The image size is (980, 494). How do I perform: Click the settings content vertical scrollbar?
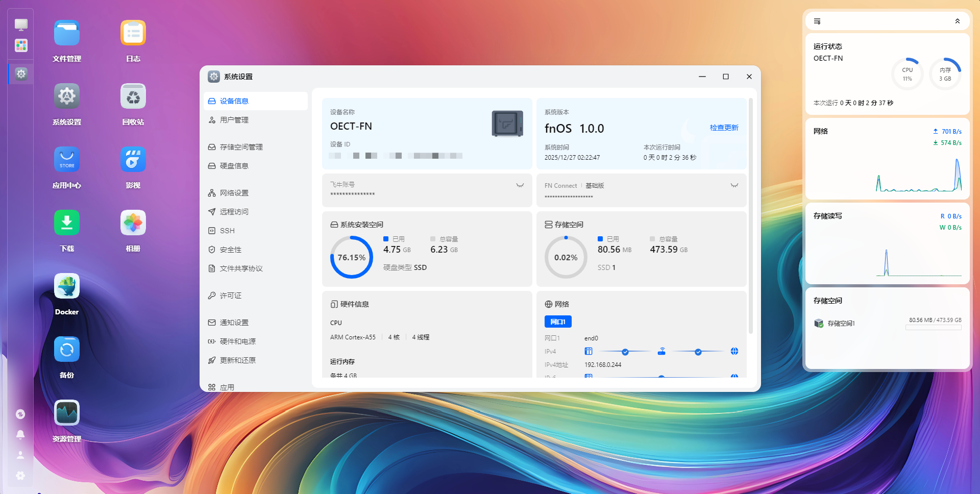point(750,216)
